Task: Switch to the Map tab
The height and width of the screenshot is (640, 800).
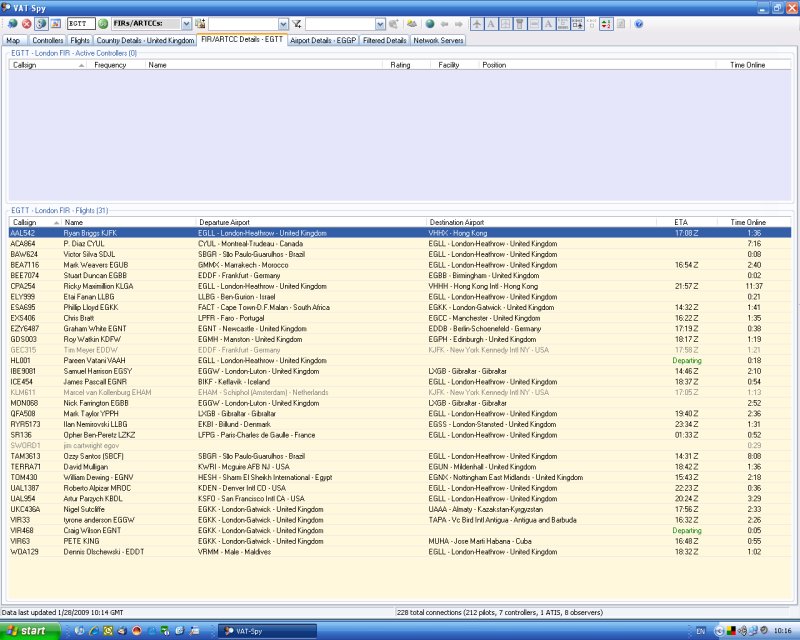Action: click(x=13, y=41)
